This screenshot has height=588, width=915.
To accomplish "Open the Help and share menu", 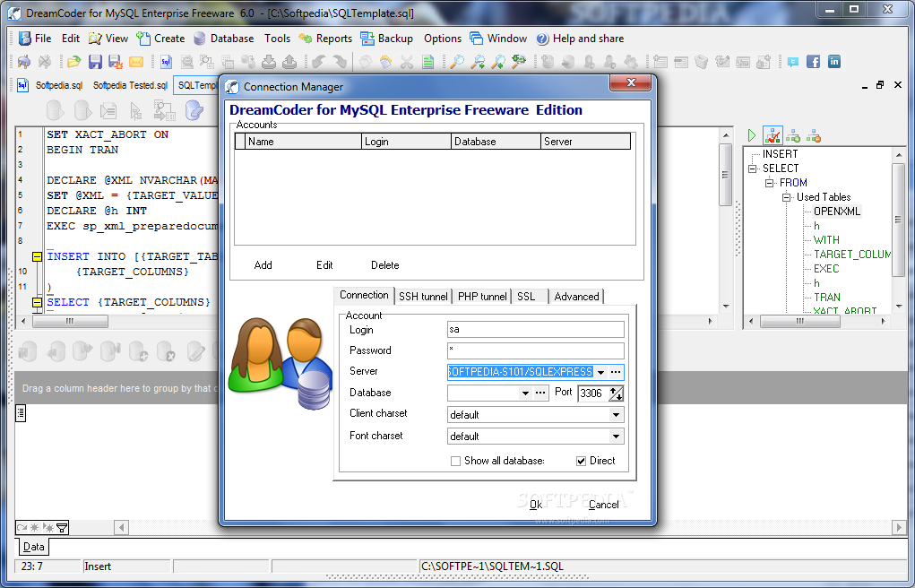I will point(580,39).
